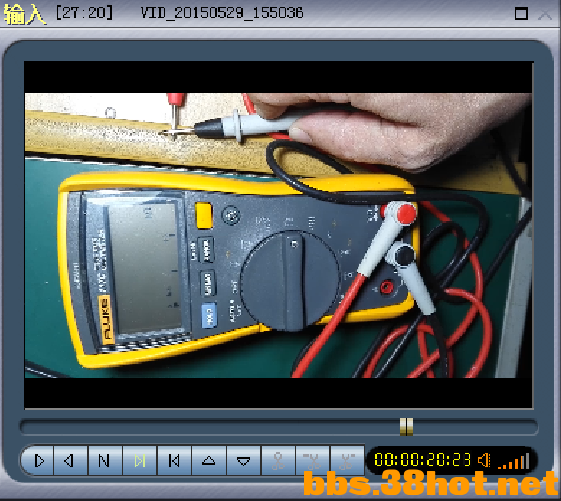Close the input player window
The width and height of the screenshot is (561, 501).
(545, 14)
